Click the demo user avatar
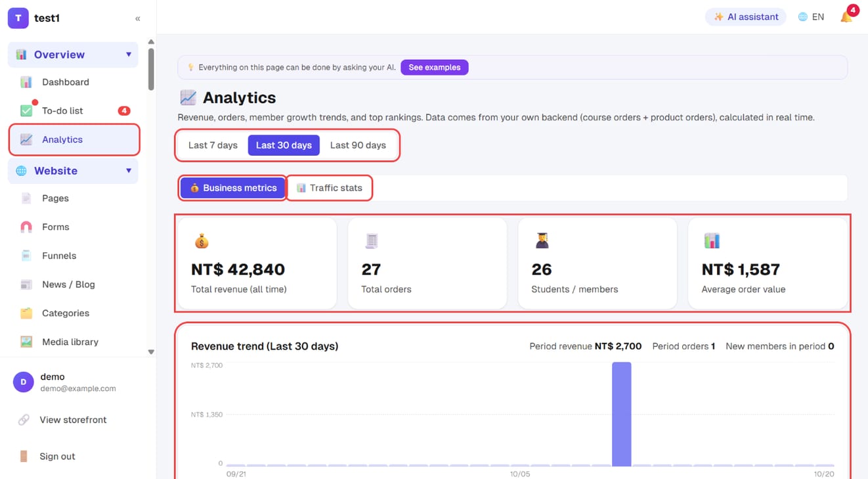 [23, 382]
